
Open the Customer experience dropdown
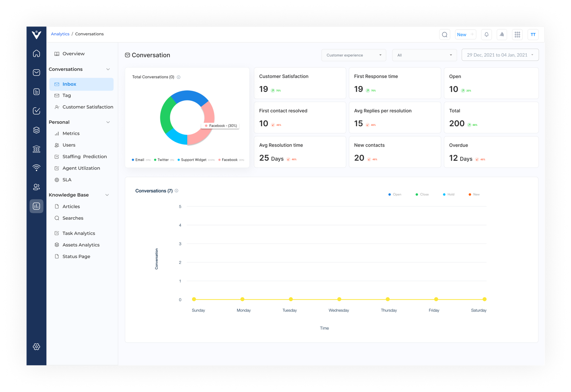click(x=353, y=55)
